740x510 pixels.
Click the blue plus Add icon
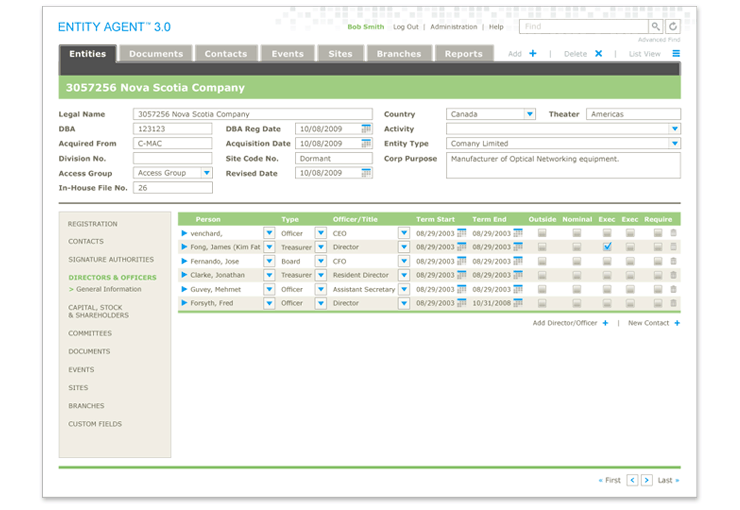[x=533, y=54]
